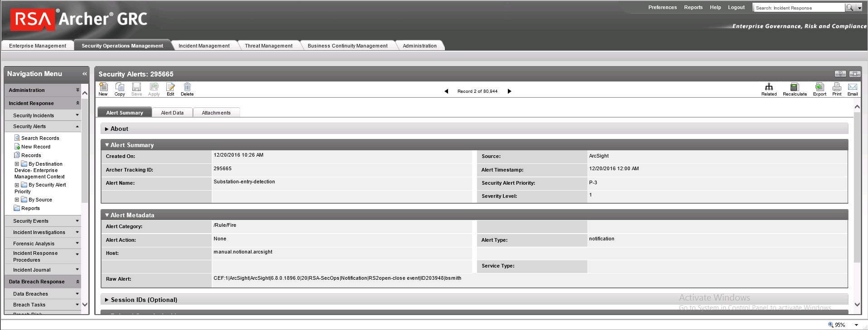868x330 pixels.
Task: Click the search magnifier button
Action: coord(850,8)
